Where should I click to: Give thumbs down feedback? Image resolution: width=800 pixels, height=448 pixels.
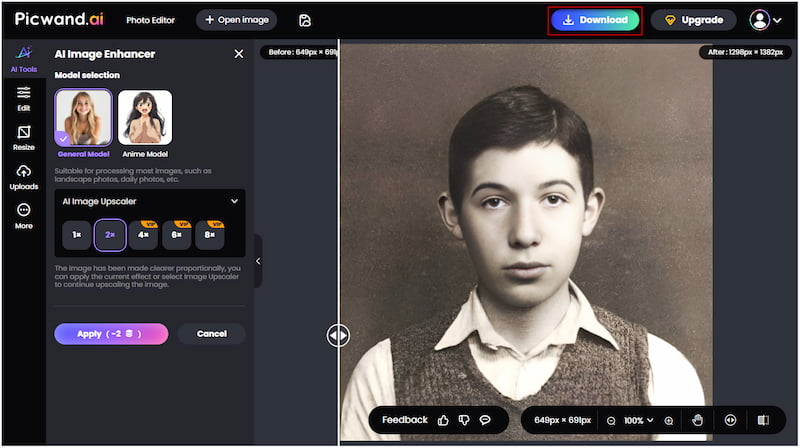click(x=464, y=420)
